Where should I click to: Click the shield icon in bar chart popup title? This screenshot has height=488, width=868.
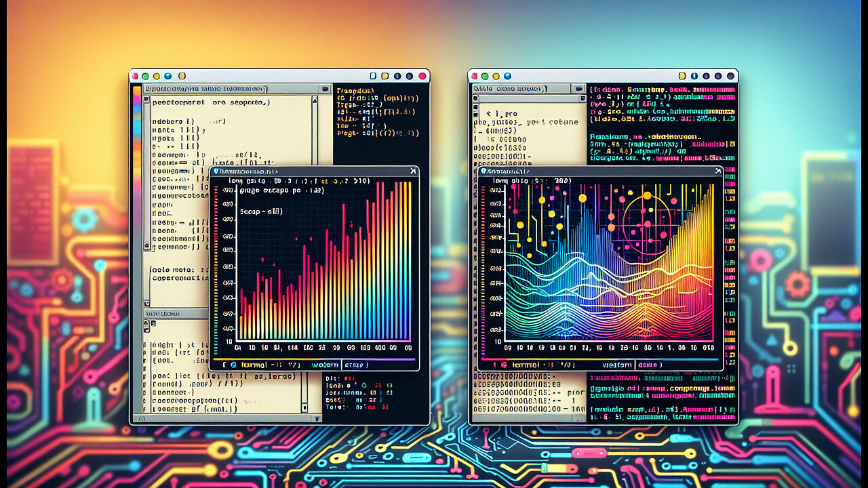216,171
